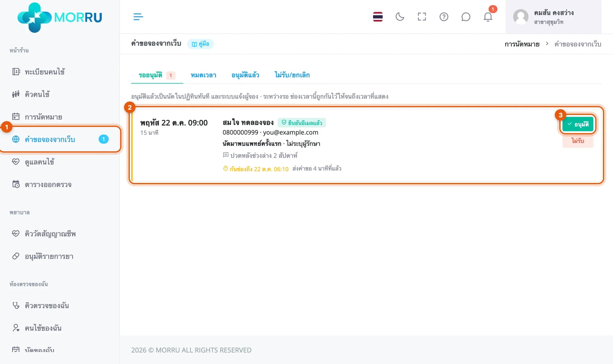Open ทะเบียนคนไข้ in the sidebar

coord(44,72)
